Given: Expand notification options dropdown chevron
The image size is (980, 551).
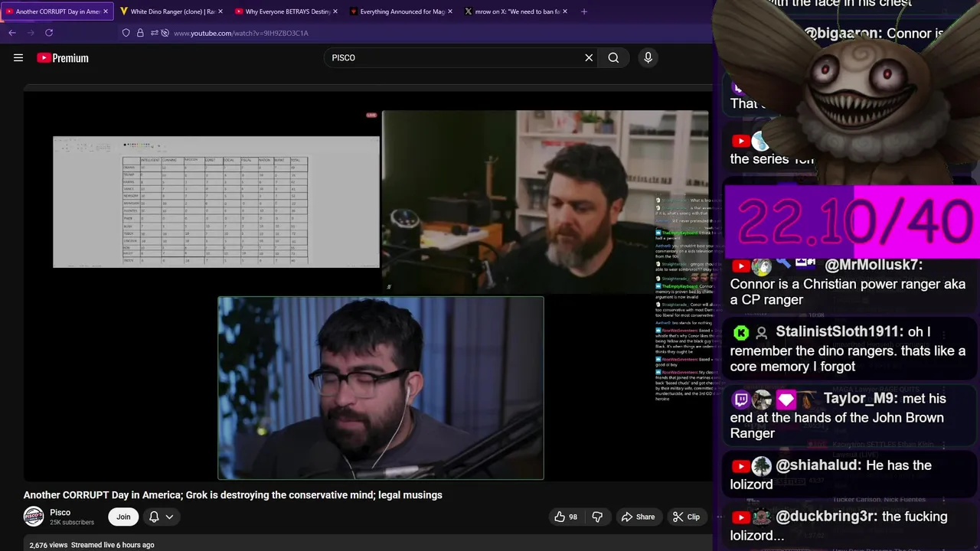Looking at the screenshot, I should [x=170, y=517].
